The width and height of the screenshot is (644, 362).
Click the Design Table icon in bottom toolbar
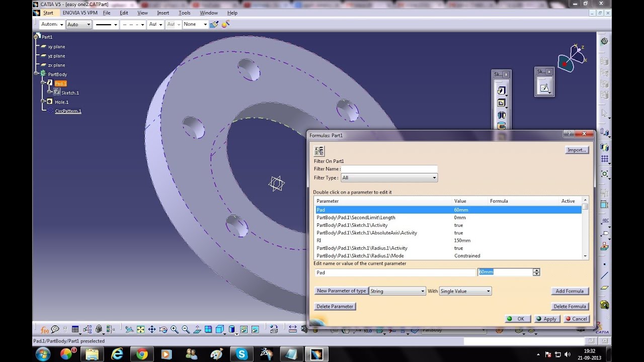pos(75,329)
